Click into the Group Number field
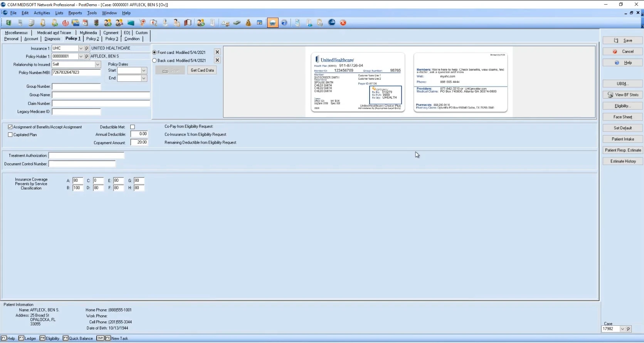Viewport: 644px width, 343px height. (76, 87)
